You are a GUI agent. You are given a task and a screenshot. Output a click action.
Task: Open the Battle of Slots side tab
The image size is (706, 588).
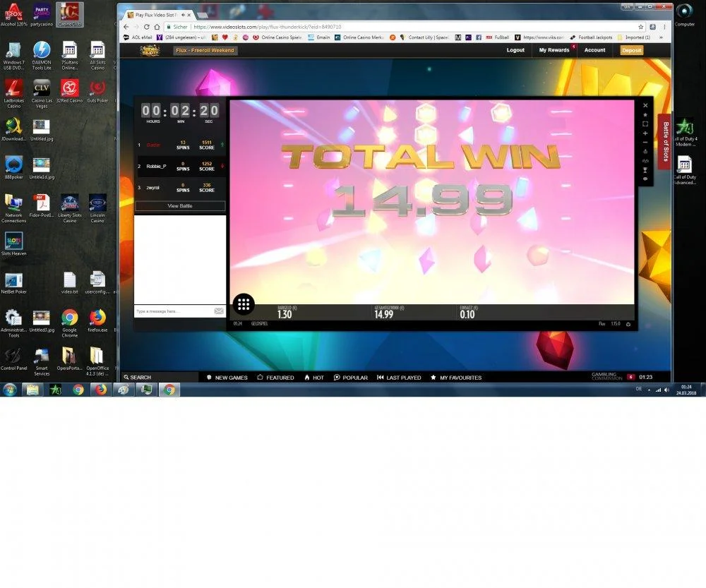point(666,142)
